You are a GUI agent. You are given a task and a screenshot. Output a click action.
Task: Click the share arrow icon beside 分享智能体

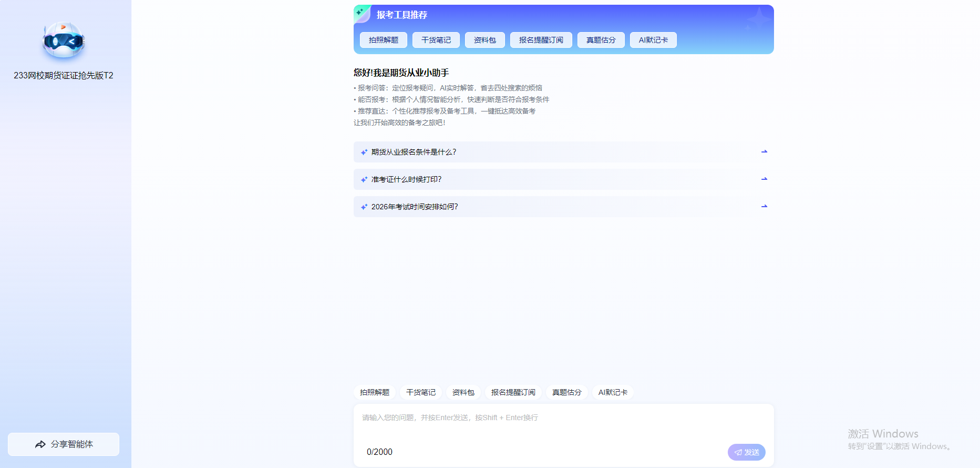tap(40, 444)
